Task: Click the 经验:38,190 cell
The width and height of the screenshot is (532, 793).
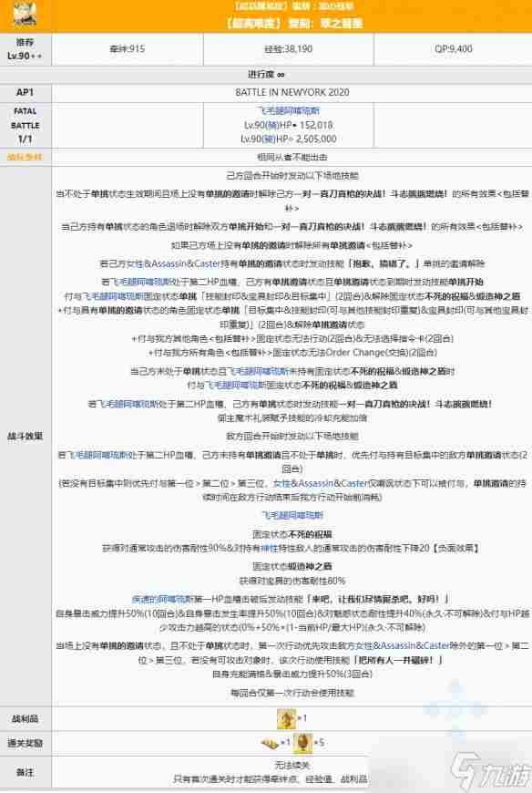Action: click(x=289, y=49)
